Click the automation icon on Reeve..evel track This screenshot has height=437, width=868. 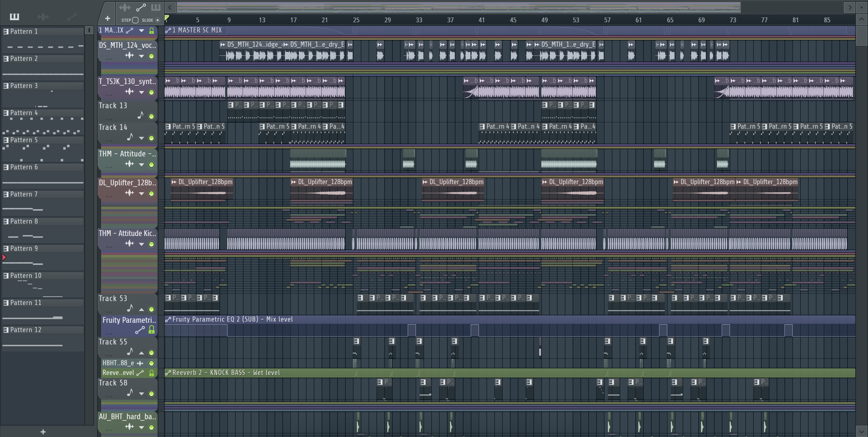(x=140, y=373)
